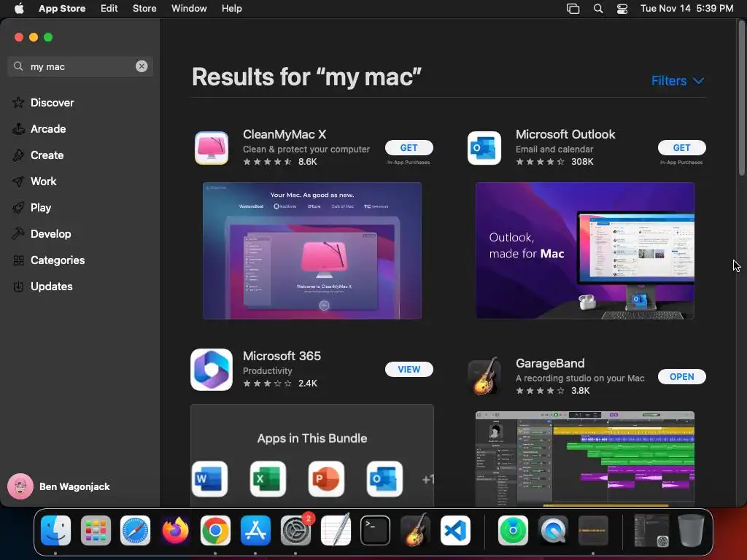Click the magnifier icon in search field
Viewport: 747px width, 560px height.
pyautogui.click(x=18, y=66)
